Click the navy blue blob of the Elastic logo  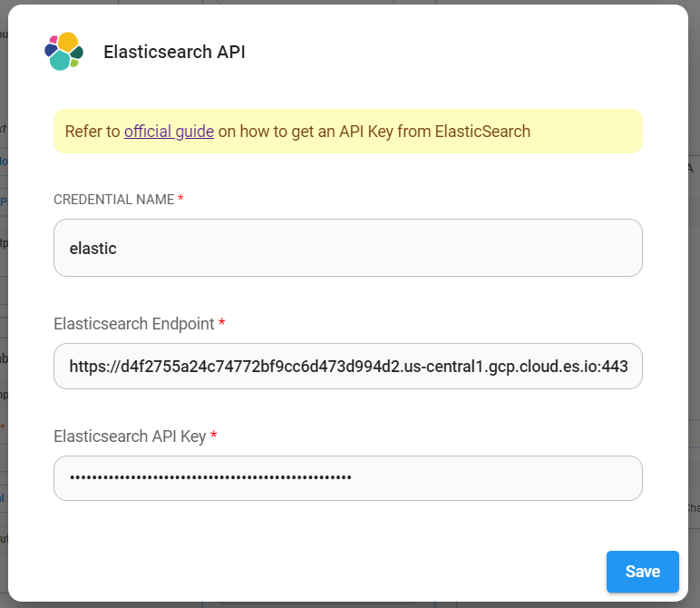click(50, 50)
